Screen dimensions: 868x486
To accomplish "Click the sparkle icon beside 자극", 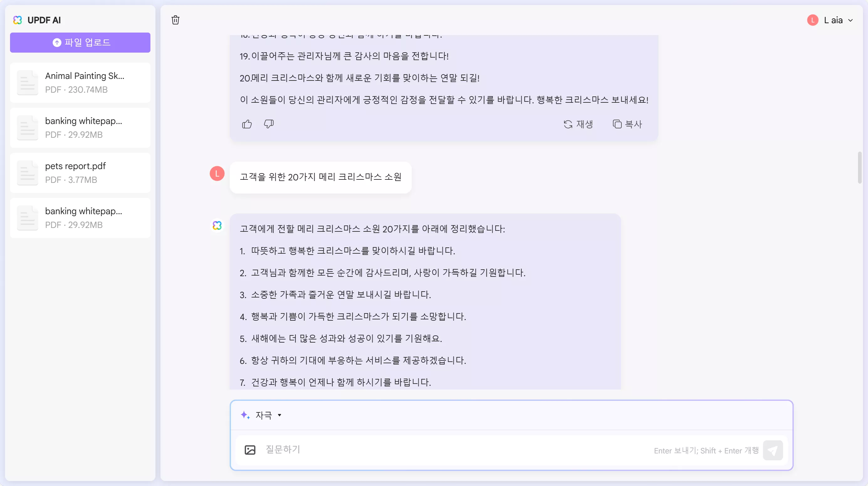I will point(245,415).
